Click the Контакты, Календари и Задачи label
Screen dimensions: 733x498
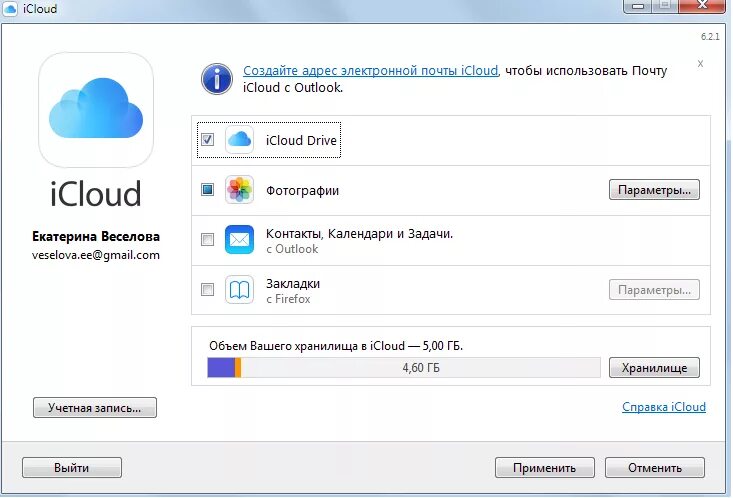coord(359,233)
